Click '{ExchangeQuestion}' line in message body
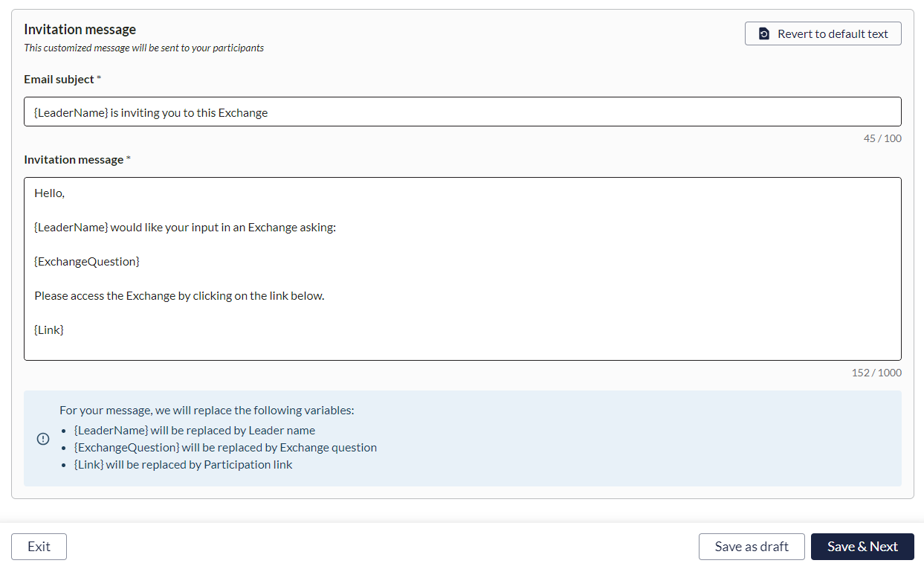This screenshot has height=569, width=924. [87, 262]
